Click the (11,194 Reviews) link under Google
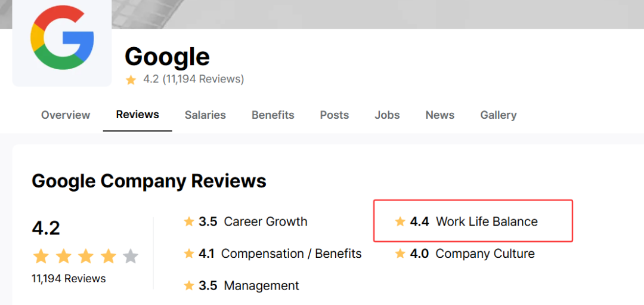Image resolution: width=644 pixels, height=305 pixels. pyautogui.click(x=203, y=79)
